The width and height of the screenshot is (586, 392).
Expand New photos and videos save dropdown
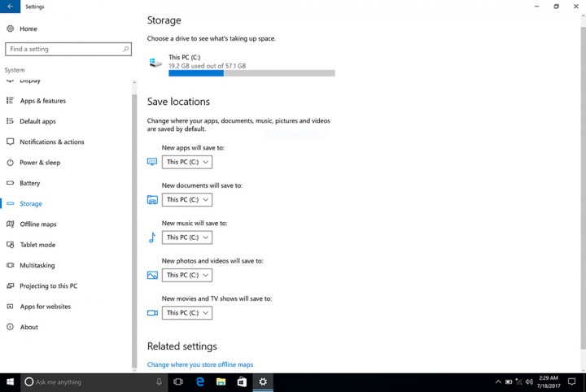pos(187,275)
